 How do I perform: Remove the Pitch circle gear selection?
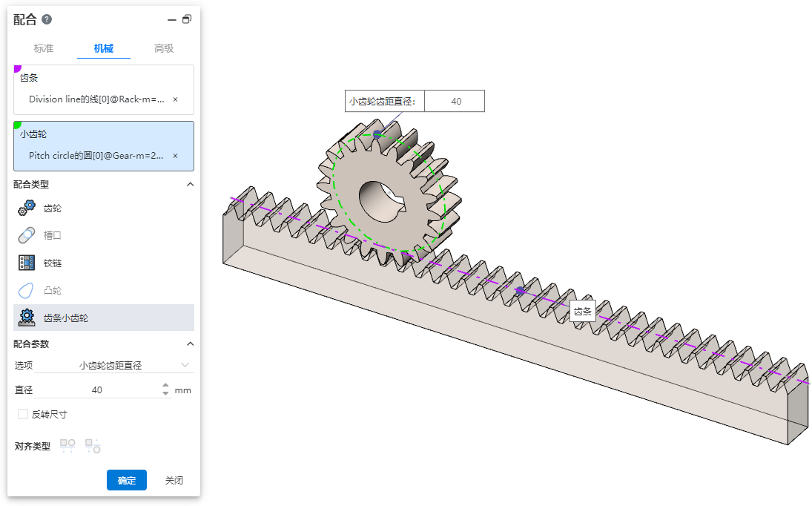[175, 156]
